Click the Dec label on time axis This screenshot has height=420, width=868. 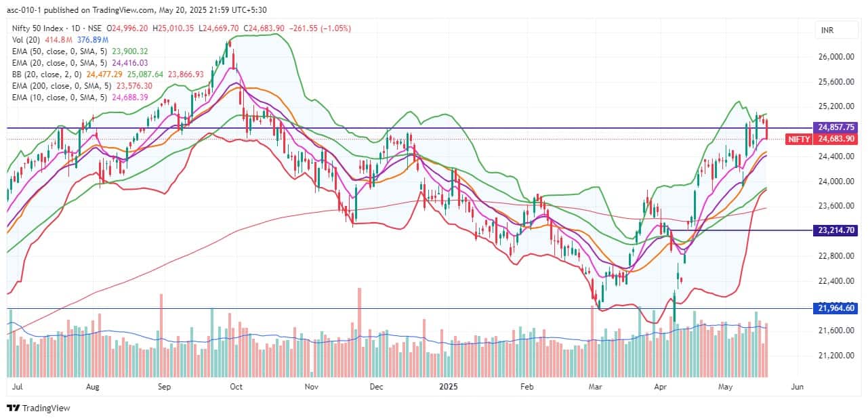click(x=376, y=387)
